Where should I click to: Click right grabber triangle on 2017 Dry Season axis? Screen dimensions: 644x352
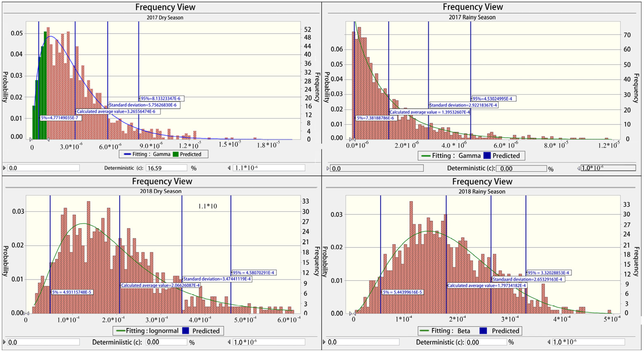pos(48,139)
